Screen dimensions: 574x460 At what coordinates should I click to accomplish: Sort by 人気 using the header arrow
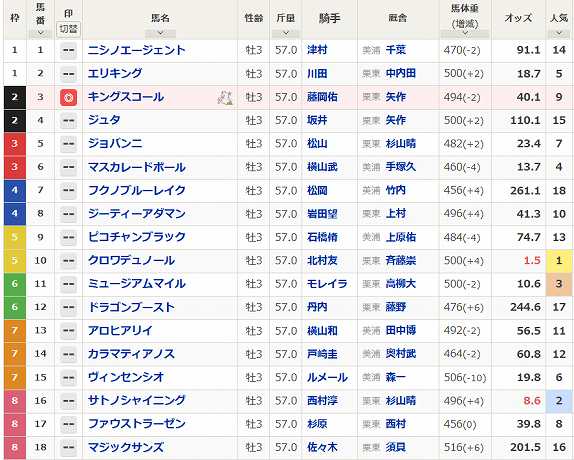559,34
